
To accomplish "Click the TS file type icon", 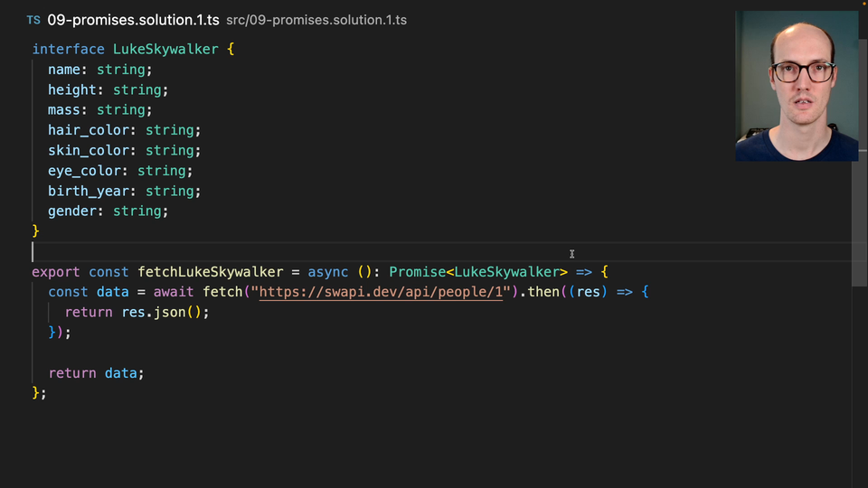I will point(33,20).
